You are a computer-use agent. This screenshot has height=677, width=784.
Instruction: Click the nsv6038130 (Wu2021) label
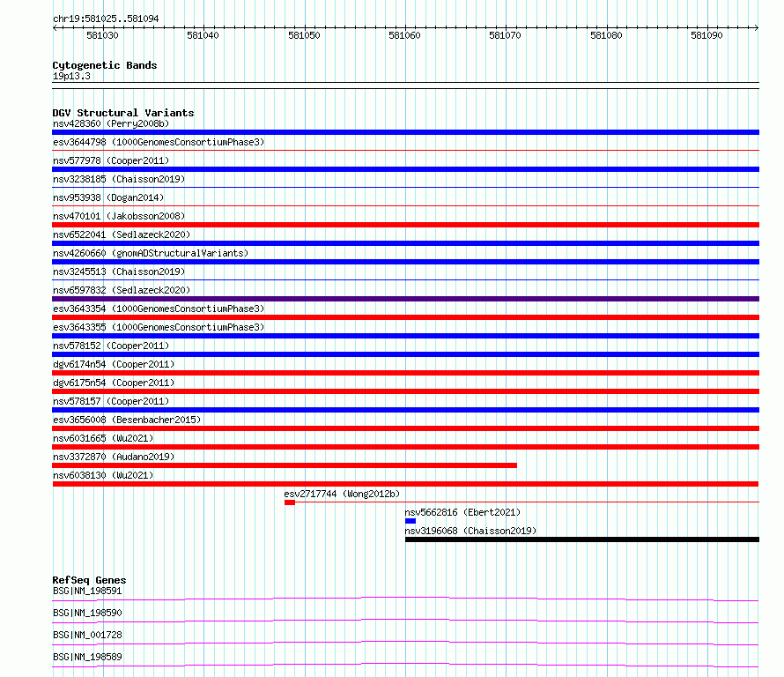103,475
